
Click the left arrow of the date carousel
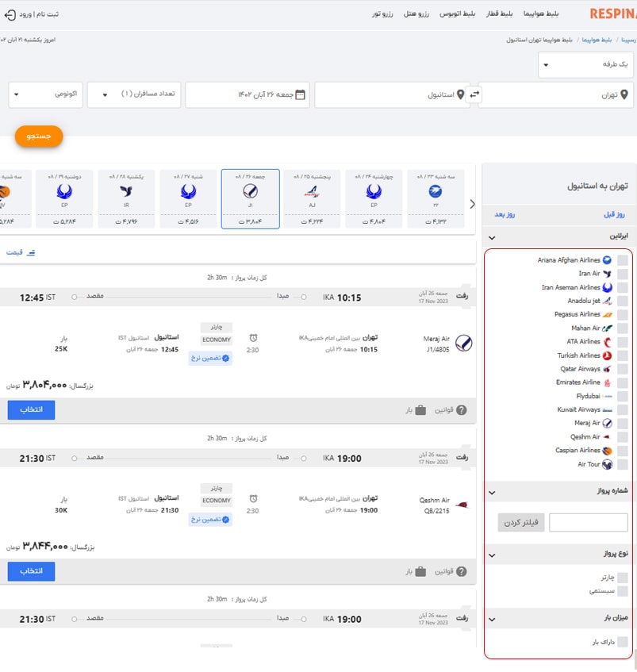pyautogui.click(x=473, y=204)
